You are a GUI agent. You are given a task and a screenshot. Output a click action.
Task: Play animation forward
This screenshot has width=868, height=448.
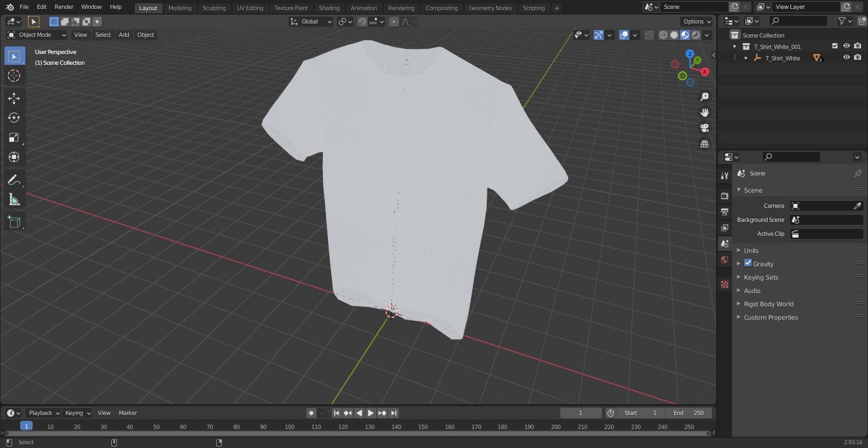(370, 413)
